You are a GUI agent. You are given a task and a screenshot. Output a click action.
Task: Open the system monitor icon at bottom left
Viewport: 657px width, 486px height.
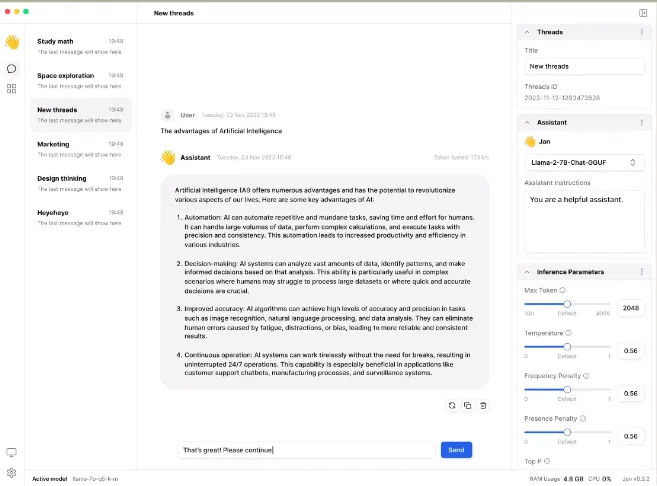click(12, 452)
